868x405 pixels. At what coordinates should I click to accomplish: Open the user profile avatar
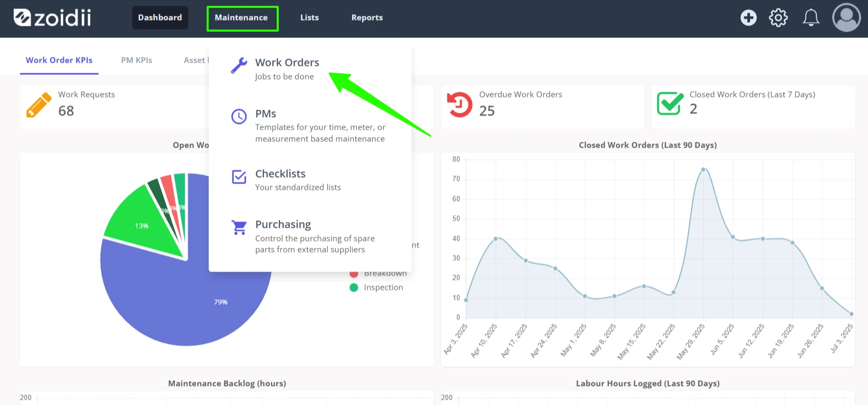point(846,18)
